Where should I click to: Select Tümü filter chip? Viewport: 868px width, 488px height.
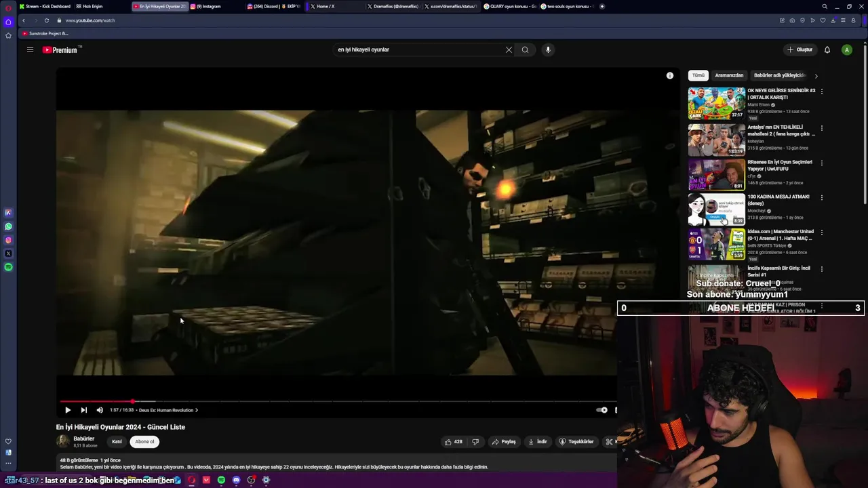click(x=698, y=75)
